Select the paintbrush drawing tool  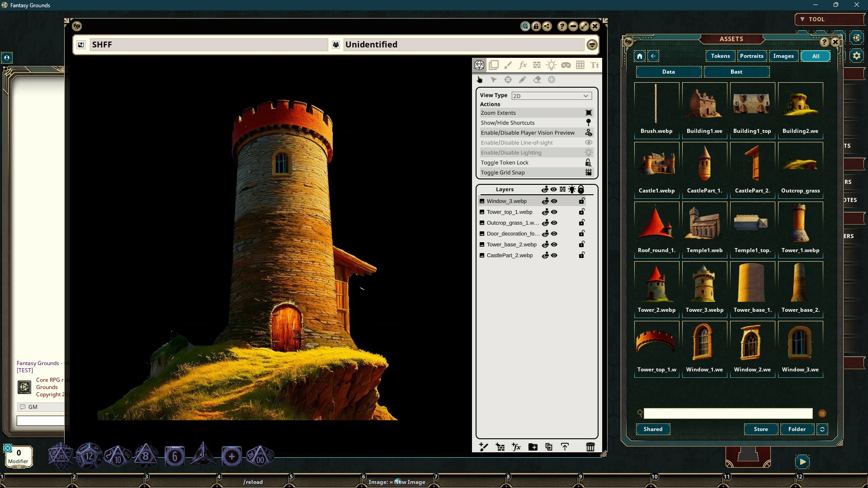click(x=508, y=65)
